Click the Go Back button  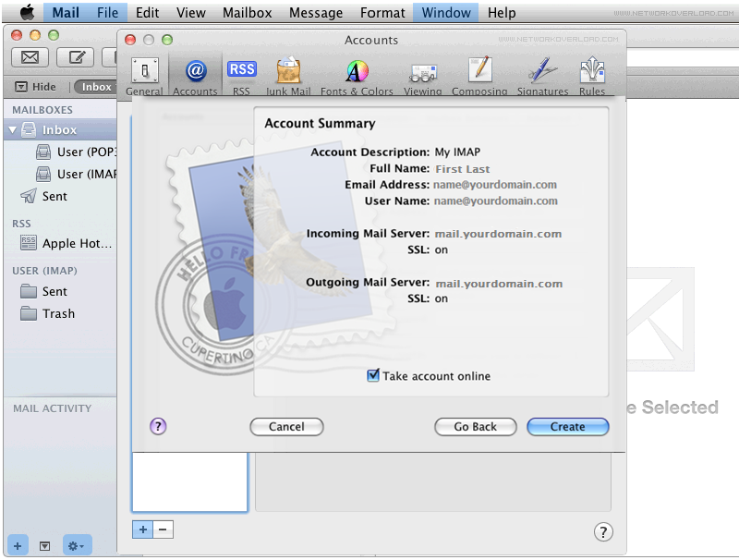[x=475, y=427]
